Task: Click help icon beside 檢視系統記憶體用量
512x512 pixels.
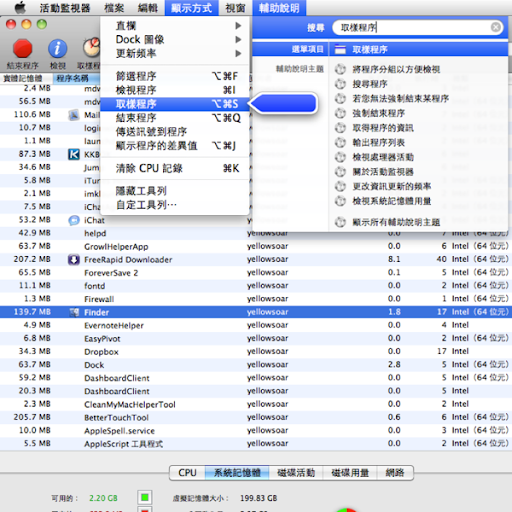Action: coord(340,201)
